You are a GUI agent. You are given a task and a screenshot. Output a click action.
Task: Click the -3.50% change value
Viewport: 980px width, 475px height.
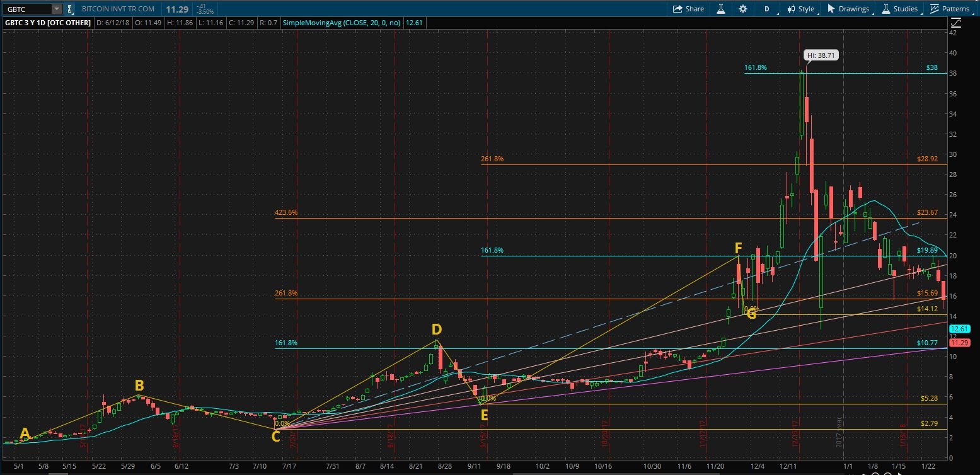pos(205,12)
